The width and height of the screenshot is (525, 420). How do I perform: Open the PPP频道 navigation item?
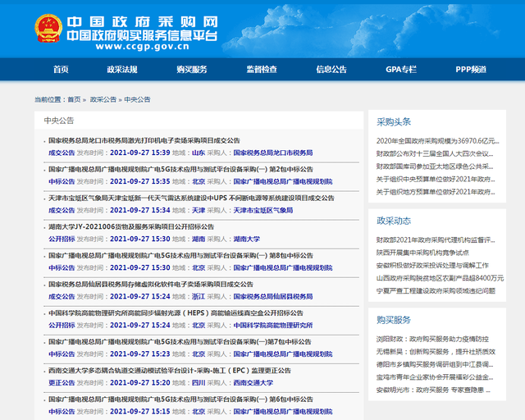tap(471, 70)
